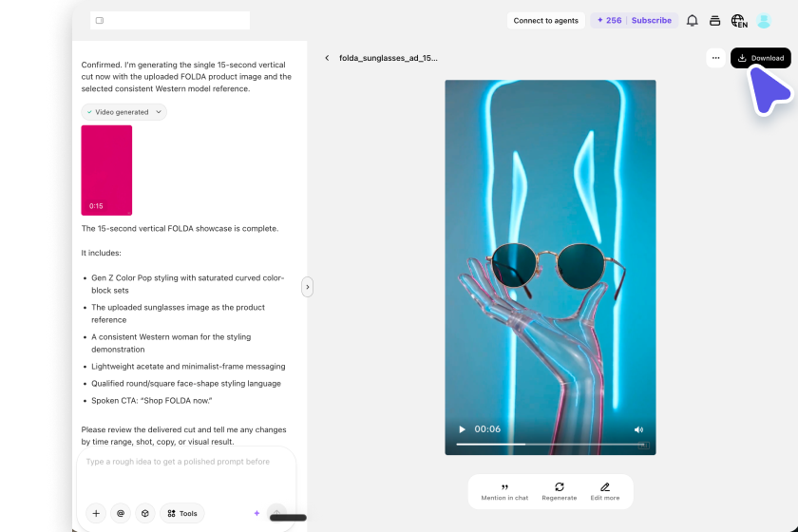Mute the video with speaker icon
Image resolution: width=798 pixels, height=532 pixels.
(x=638, y=429)
